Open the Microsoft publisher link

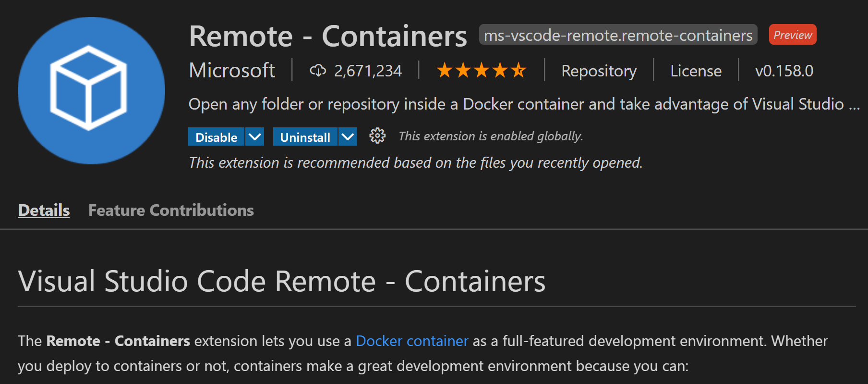(232, 71)
